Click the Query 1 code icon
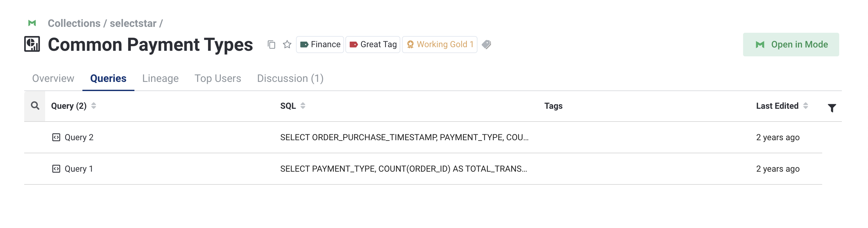Image resolution: width=868 pixels, height=228 pixels. pyautogui.click(x=56, y=169)
